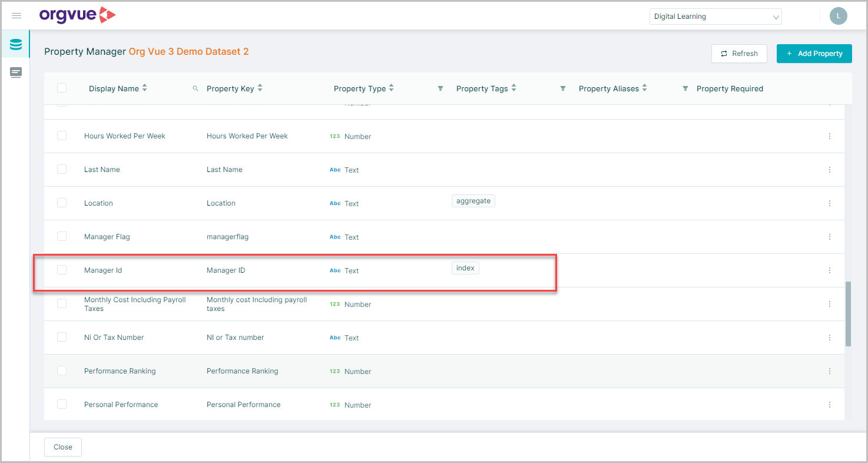Image resolution: width=868 pixels, height=463 pixels.
Task: Click the index tag on Manager Id
Action: (x=465, y=268)
